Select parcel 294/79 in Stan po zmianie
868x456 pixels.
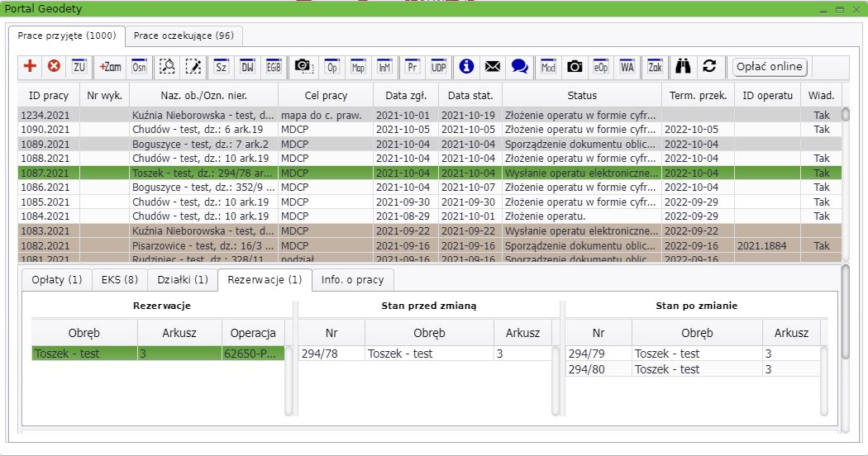point(598,354)
